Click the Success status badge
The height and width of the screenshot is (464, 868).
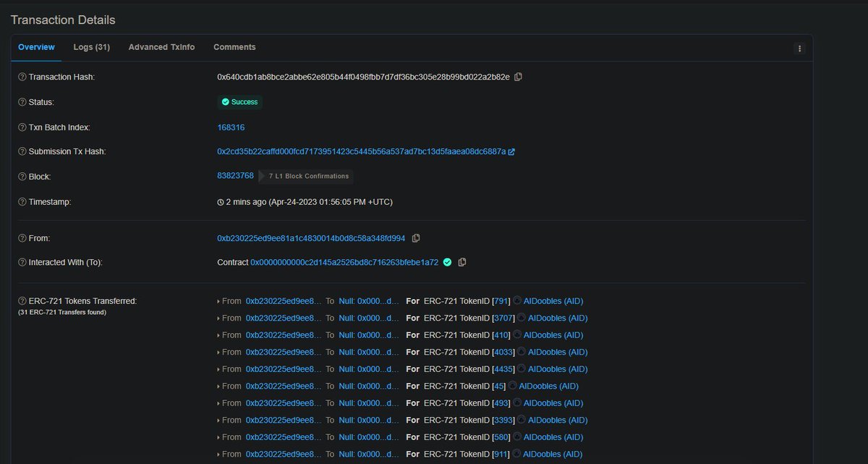point(239,102)
